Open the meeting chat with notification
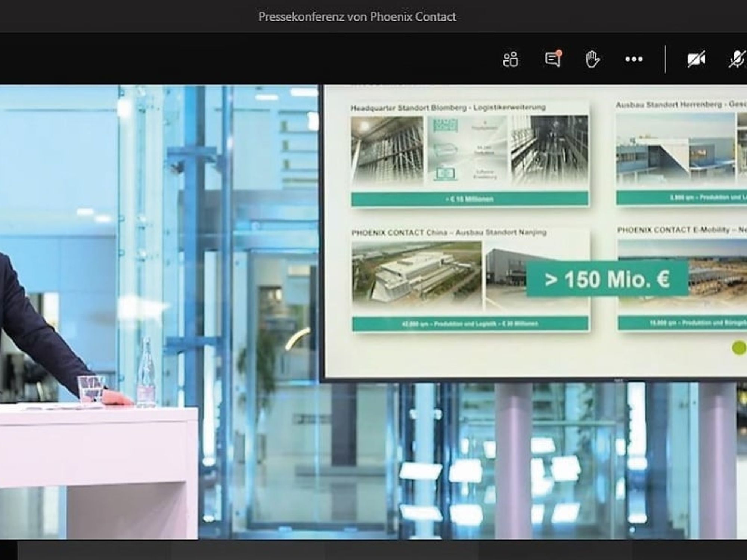The height and width of the screenshot is (560, 747). click(x=553, y=59)
